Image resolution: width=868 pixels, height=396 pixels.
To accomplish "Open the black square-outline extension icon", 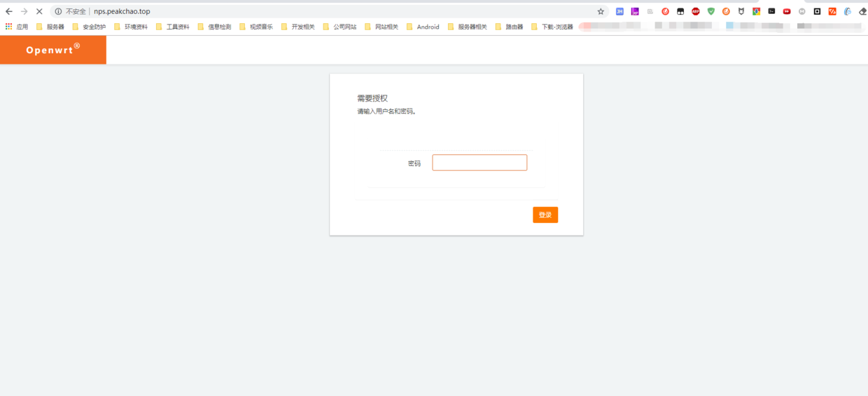I will click(817, 11).
